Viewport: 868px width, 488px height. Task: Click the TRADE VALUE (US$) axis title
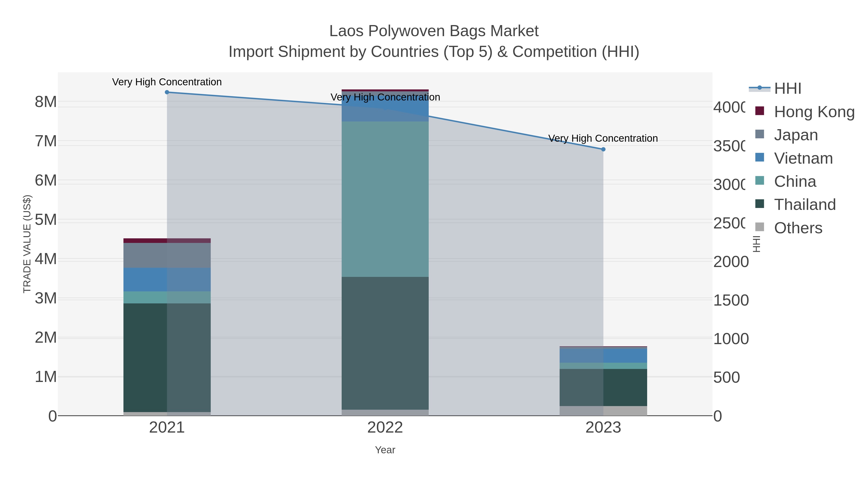point(27,244)
